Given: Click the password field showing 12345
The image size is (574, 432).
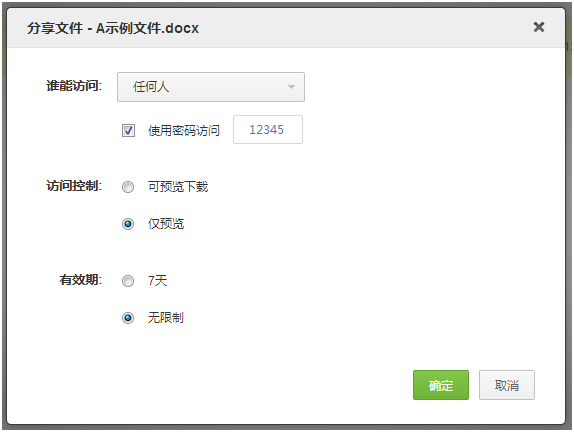Looking at the screenshot, I should pyautogui.click(x=268, y=130).
